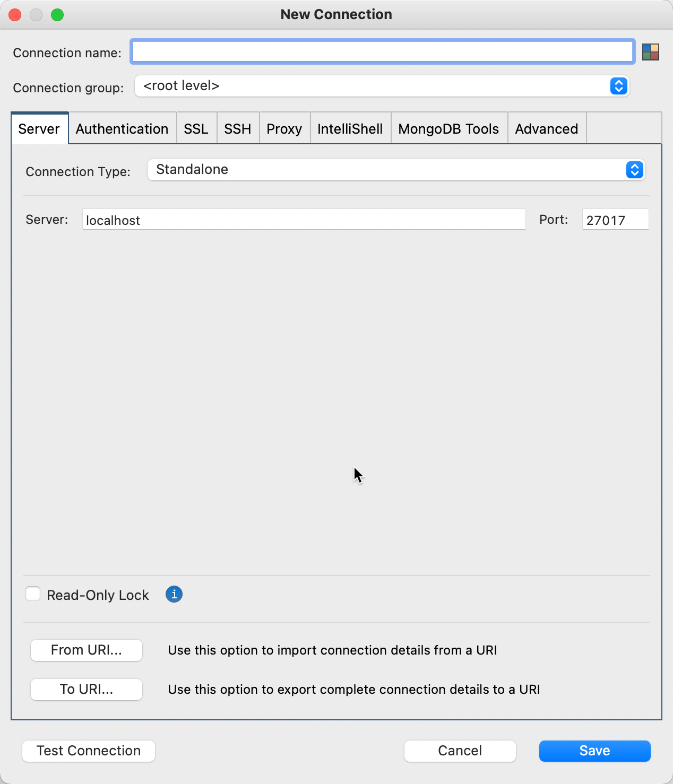Click inside the Connection name field
The height and width of the screenshot is (784, 673).
[x=382, y=52]
